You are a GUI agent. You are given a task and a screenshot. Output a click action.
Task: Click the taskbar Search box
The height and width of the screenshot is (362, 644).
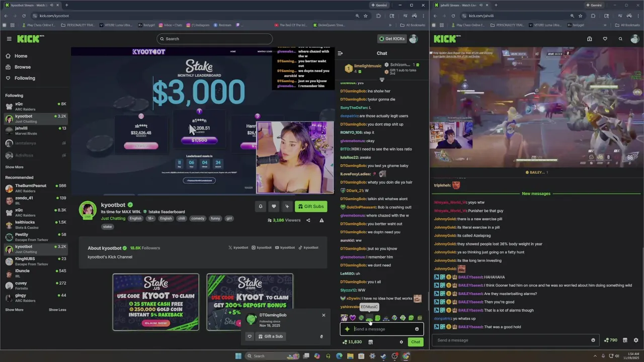click(x=271, y=356)
